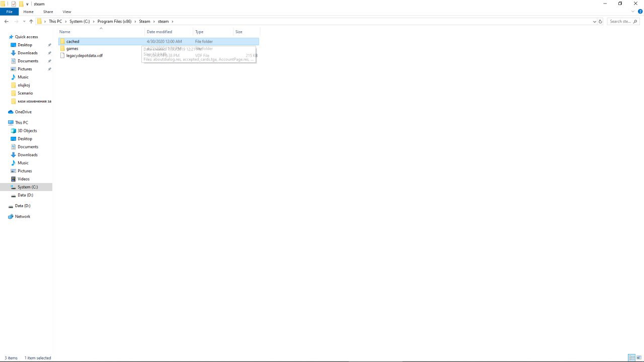Open pinned Pictures under Quick access
This screenshot has width=644, height=362.
coord(25,69)
